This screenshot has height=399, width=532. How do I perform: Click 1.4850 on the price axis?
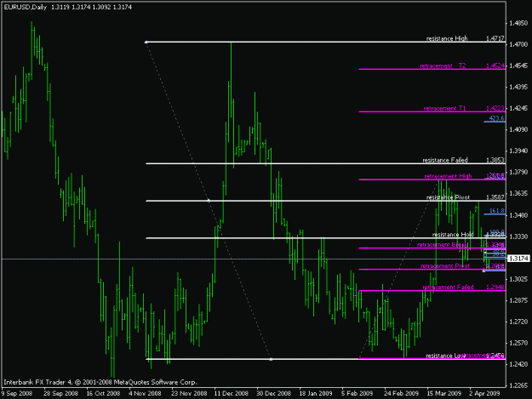[x=518, y=23]
